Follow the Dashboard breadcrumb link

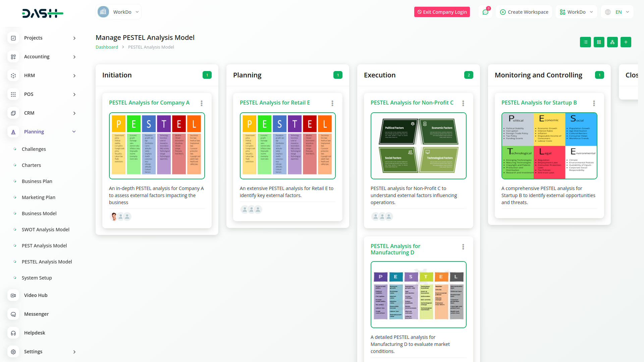click(107, 47)
